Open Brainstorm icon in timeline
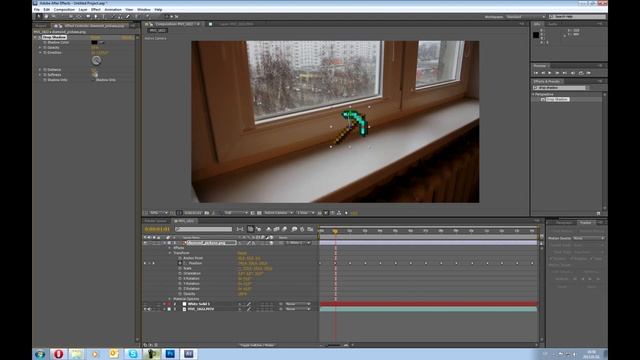The width and height of the screenshot is (640, 360). click(x=294, y=229)
